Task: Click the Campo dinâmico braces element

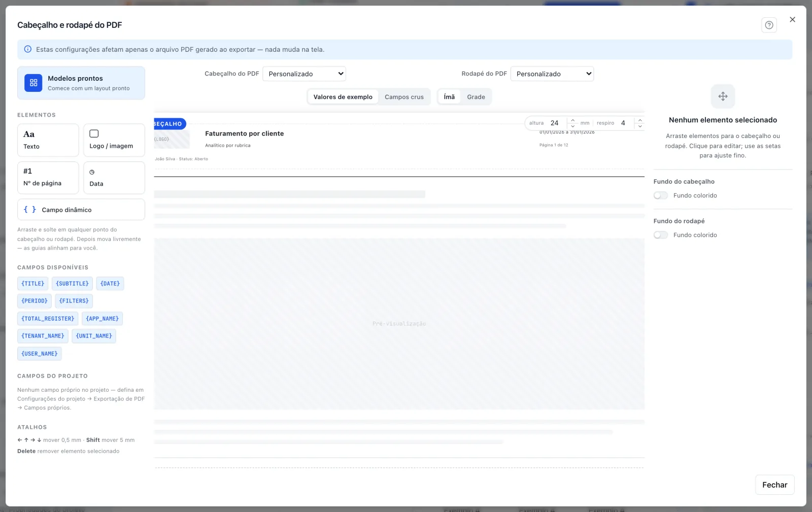Action: click(x=81, y=210)
